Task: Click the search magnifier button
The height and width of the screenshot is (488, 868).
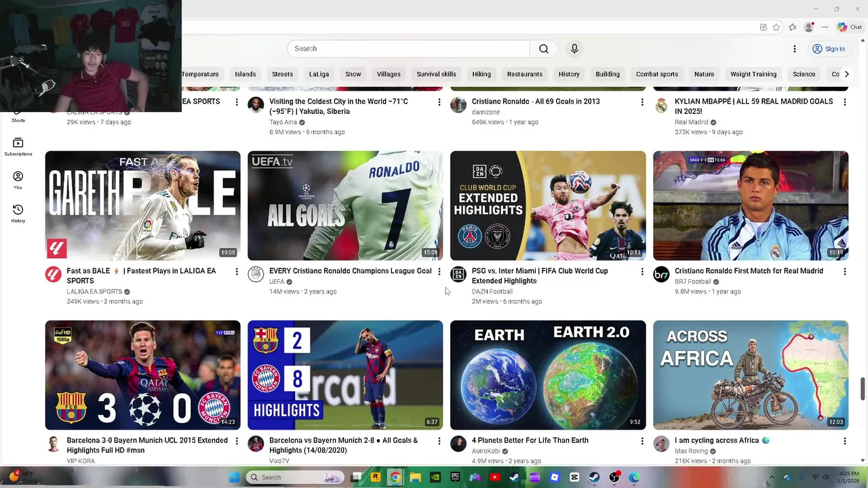Action: [x=543, y=49]
